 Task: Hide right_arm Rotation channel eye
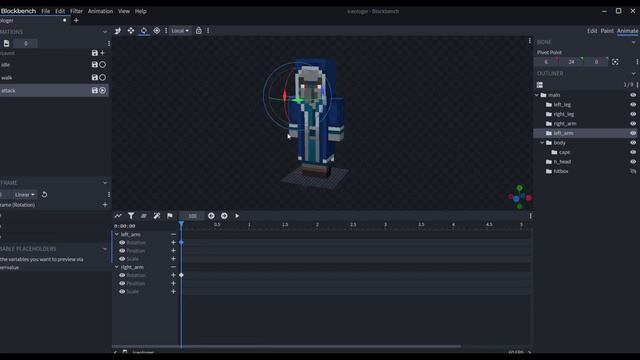pyautogui.click(x=122, y=275)
